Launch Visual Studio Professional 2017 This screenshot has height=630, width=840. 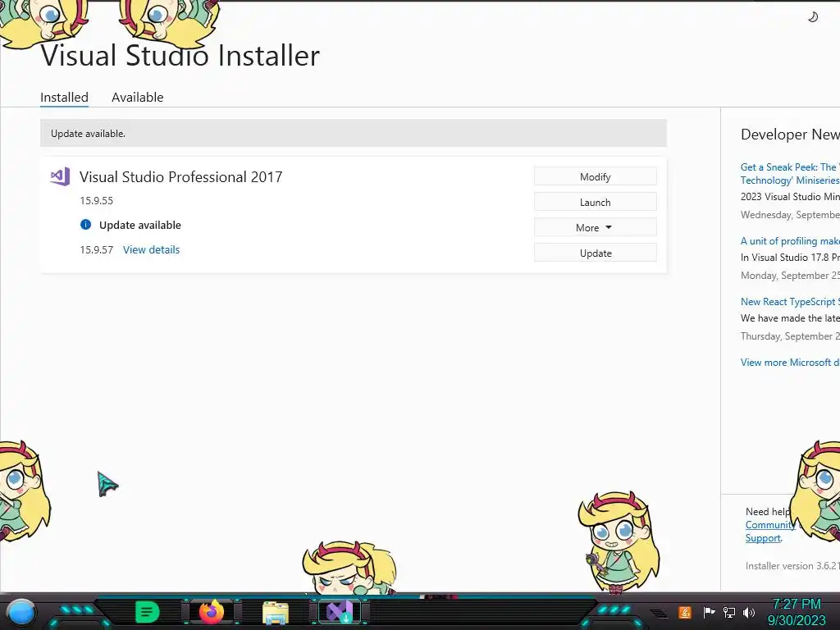(x=596, y=202)
